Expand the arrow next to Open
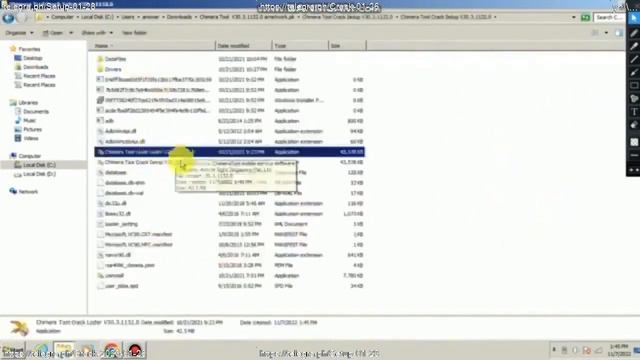Screen dimensions: 640x360 pos(71,33)
